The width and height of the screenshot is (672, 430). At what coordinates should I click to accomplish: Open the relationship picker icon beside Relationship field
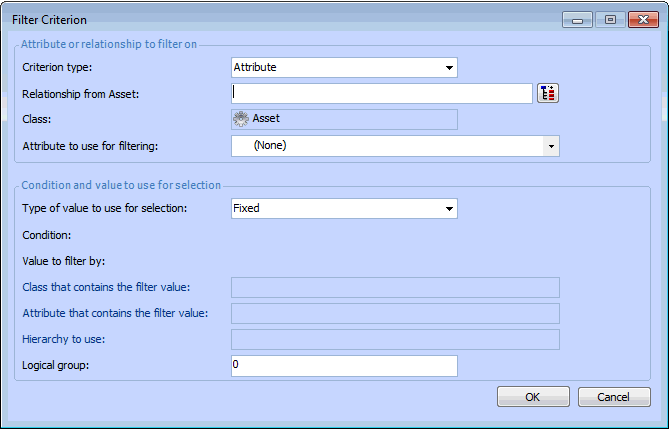pos(547,94)
